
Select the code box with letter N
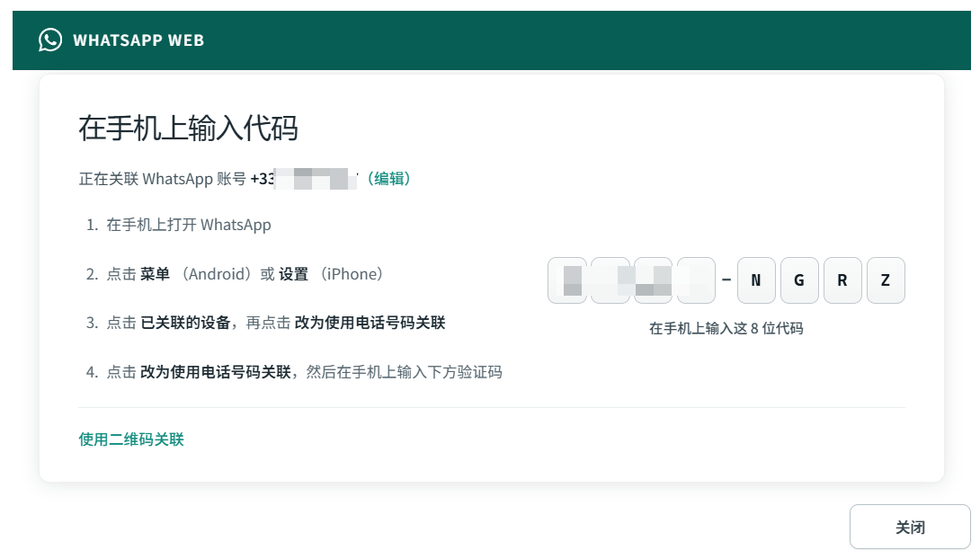click(756, 280)
